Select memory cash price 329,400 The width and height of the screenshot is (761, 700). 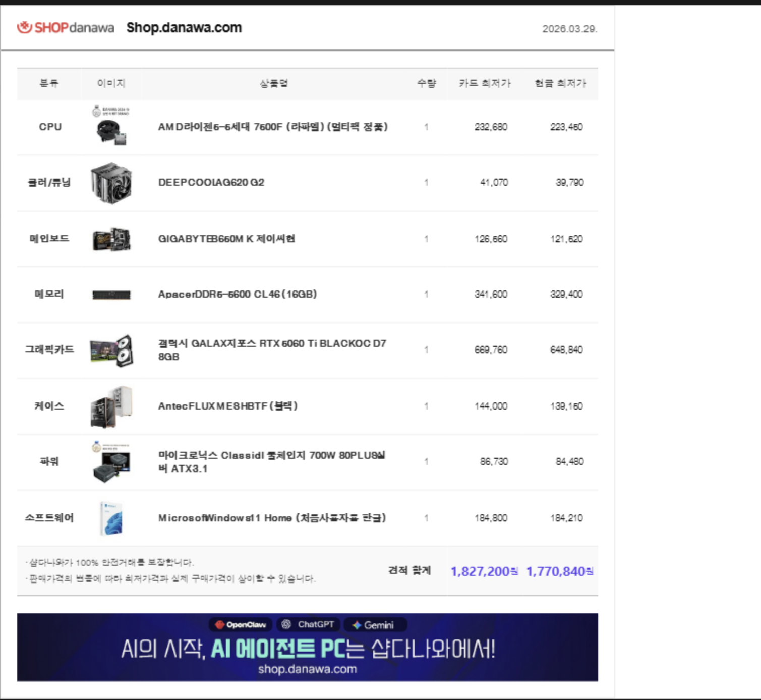pyautogui.click(x=566, y=294)
